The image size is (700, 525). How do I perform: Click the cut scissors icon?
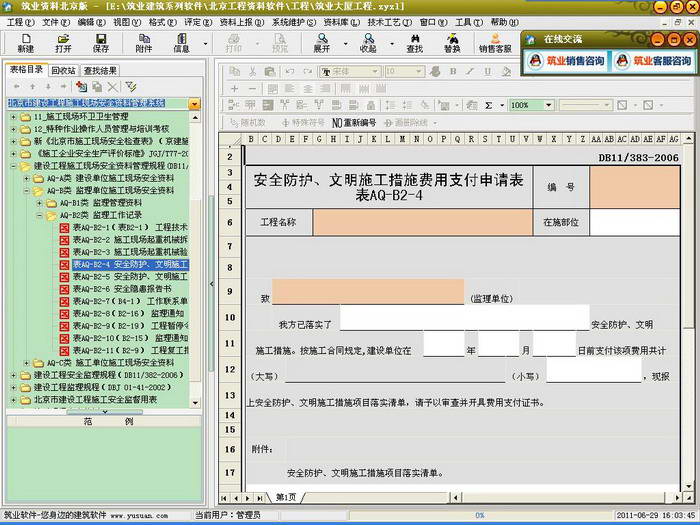252,71
